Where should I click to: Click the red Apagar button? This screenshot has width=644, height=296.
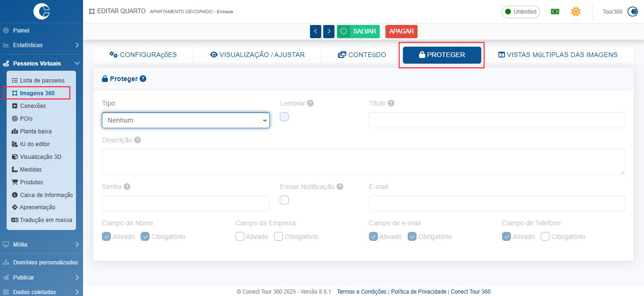coord(401,32)
